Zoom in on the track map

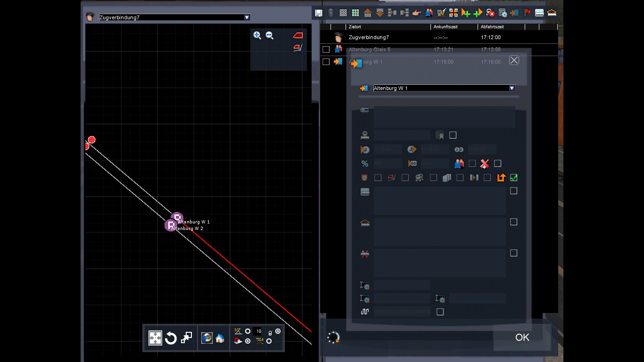[257, 35]
